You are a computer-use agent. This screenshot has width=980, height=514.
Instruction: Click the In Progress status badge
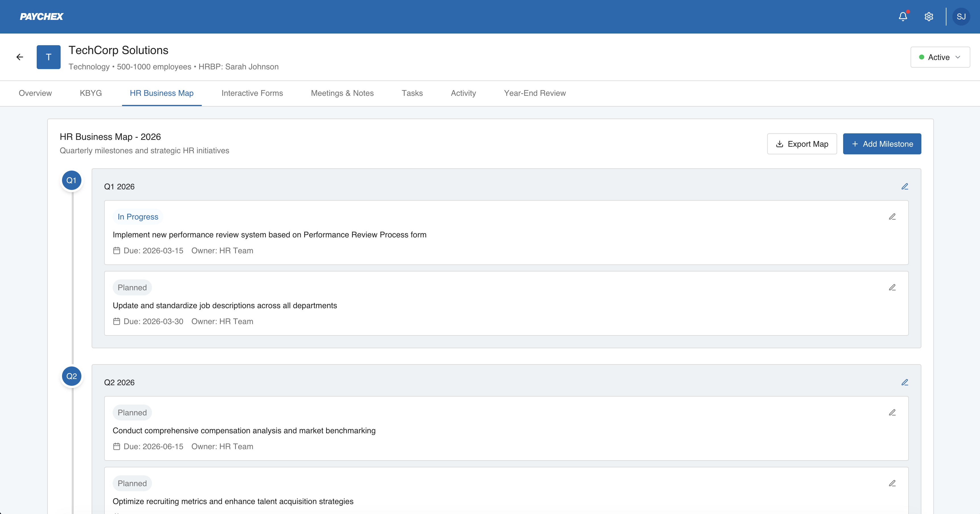[138, 217]
